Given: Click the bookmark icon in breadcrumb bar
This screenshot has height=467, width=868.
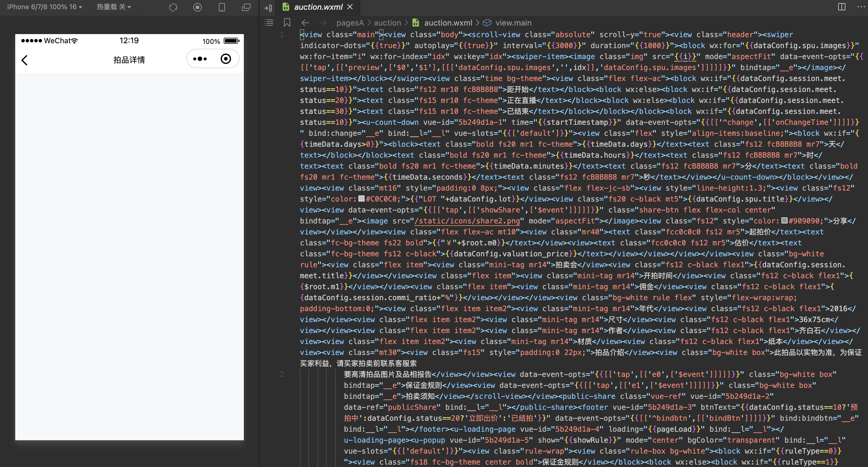Looking at the screenshot, I should tap(287, 23).
